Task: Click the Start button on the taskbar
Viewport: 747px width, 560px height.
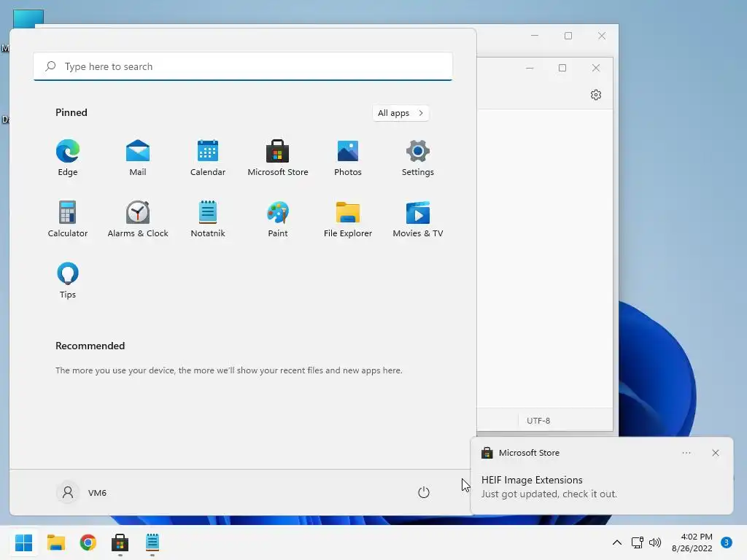Action: click(23, 542)
